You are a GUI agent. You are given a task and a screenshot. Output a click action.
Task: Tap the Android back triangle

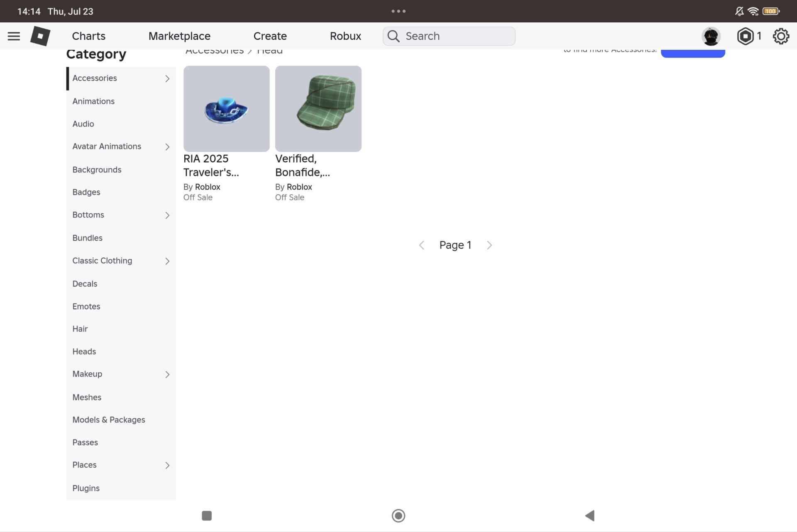pos(590,515)
